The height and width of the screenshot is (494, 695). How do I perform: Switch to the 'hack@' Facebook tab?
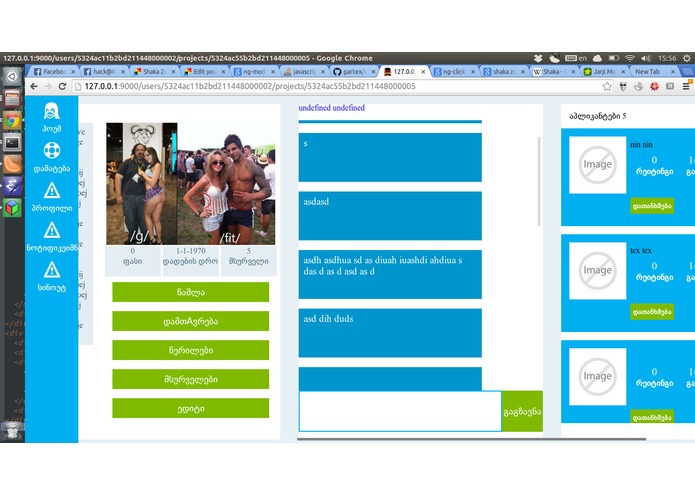[x=104, y=71]
